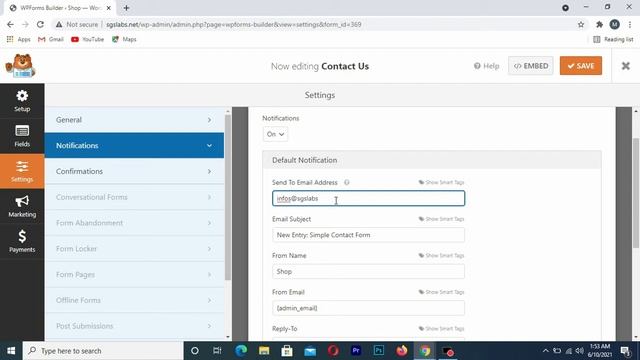This screenshot has height=360, width=640.
Task: Click the From Name input field
Action: pos(368,271)
